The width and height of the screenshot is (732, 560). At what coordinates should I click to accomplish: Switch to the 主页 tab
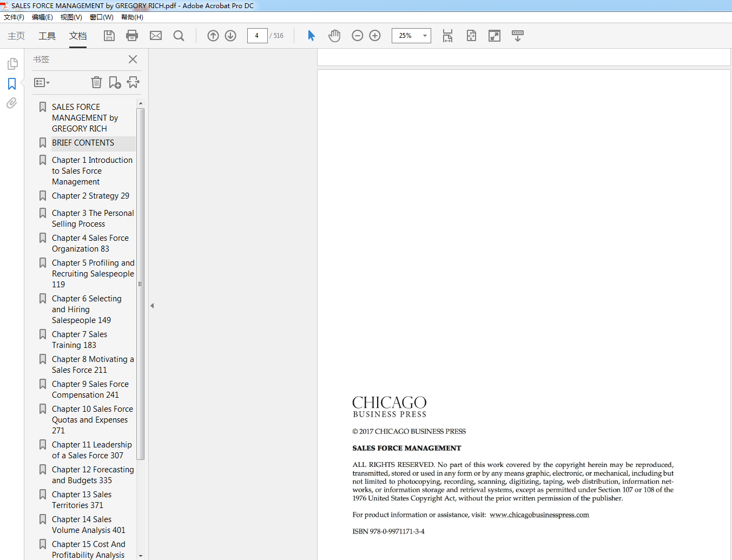[16, 36]
